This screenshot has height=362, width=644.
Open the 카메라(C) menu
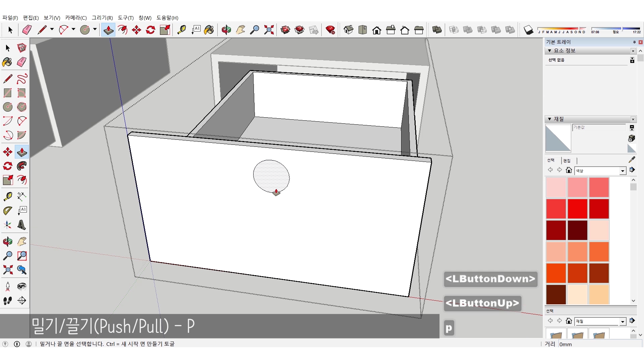(x=76, y=18)
